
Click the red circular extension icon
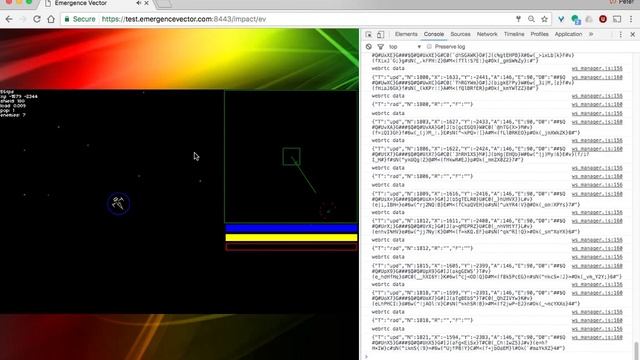pos(603,19)
